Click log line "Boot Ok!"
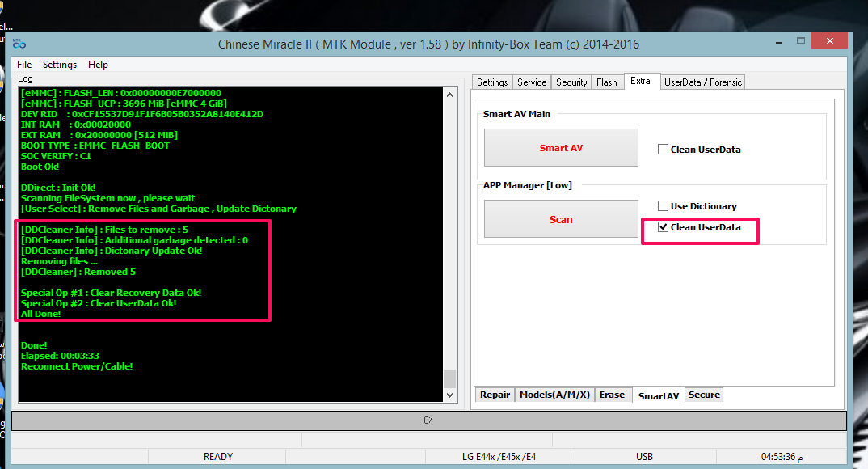 click(x=40, y=167)
